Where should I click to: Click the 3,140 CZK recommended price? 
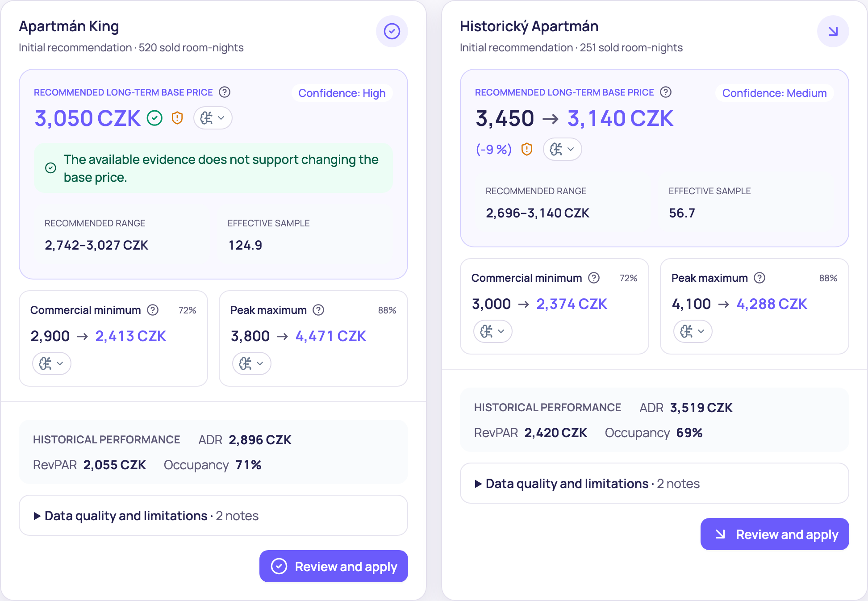click(620, 118)
